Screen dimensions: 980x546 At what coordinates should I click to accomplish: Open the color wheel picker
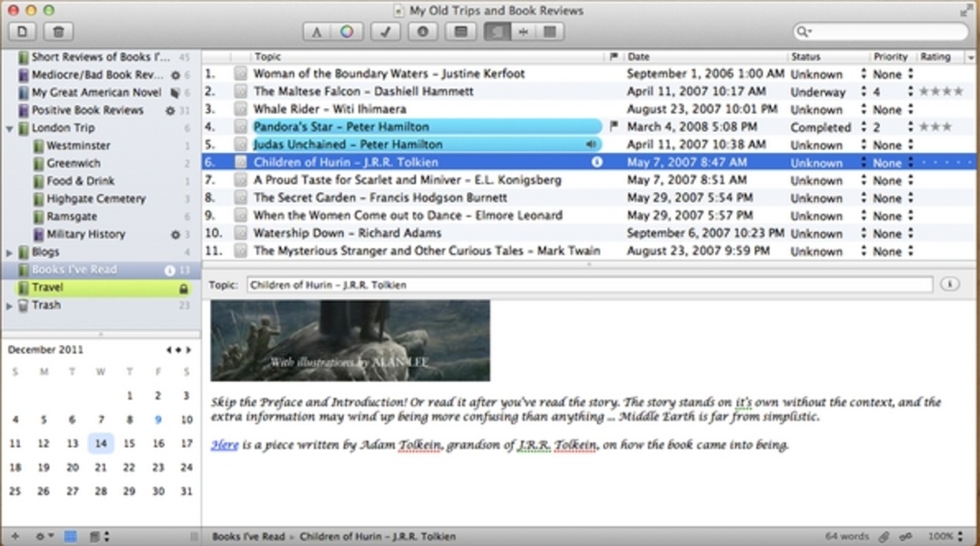click(347, 32)
